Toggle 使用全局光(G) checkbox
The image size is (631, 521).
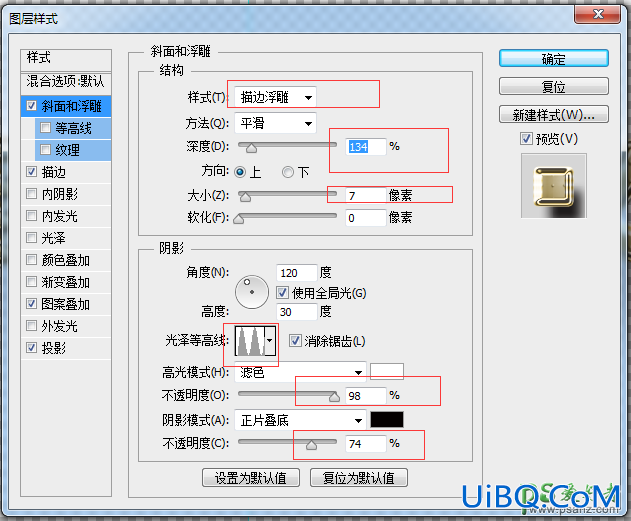click(283, 292)
